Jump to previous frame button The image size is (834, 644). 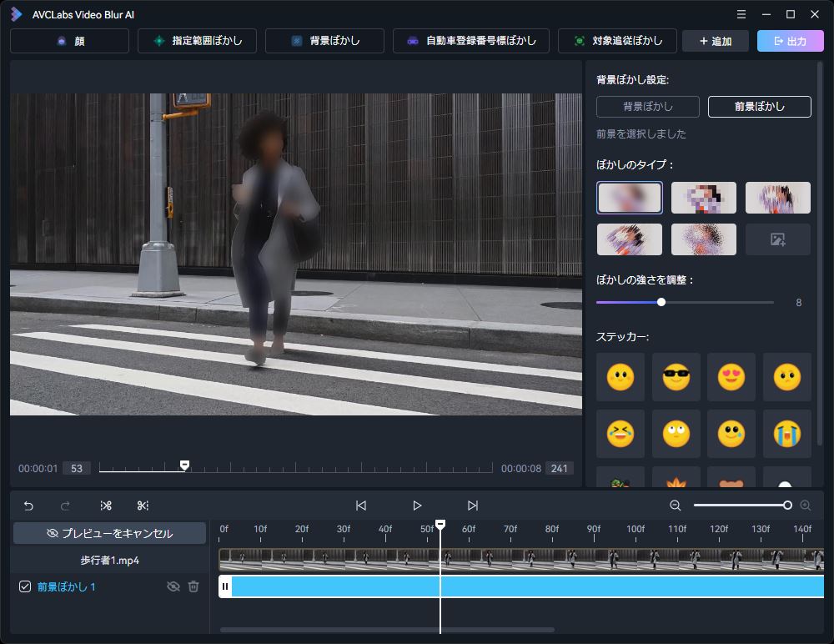361,506
